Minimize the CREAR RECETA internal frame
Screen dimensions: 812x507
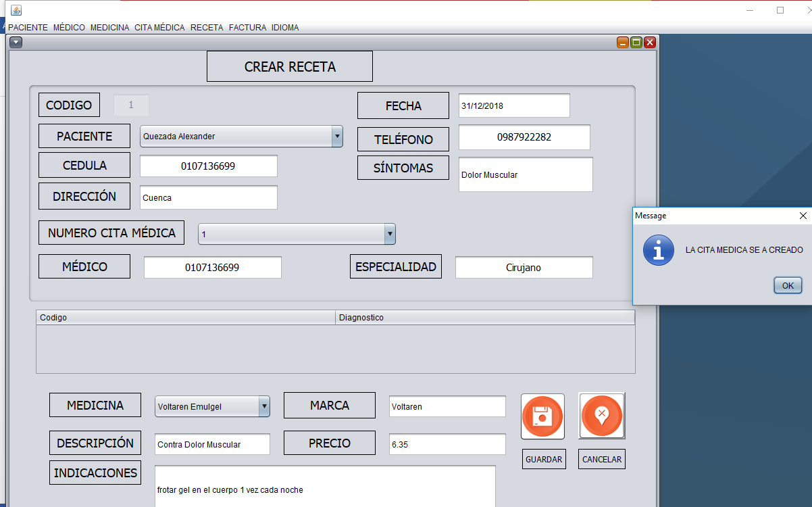(623, 43)
